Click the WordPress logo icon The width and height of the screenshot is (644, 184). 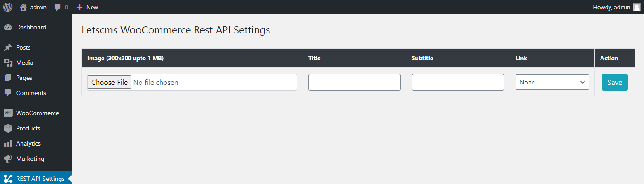pyautogui.click(x=8, y=7)
